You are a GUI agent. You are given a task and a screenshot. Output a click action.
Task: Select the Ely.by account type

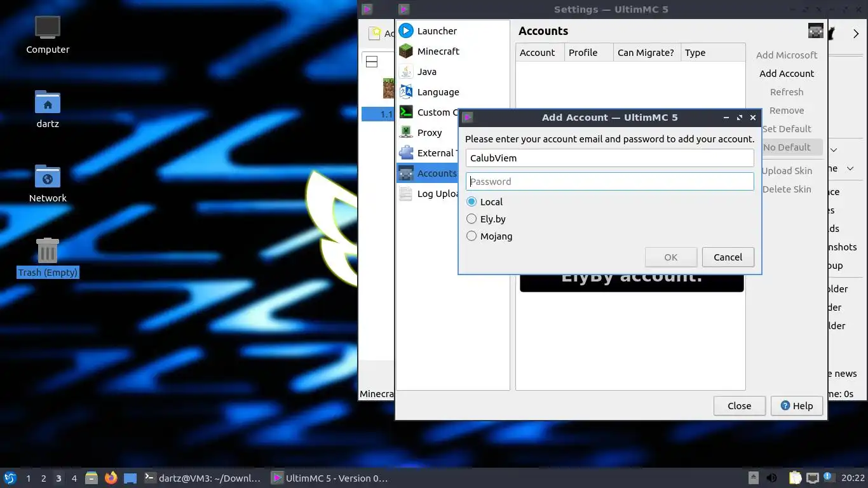coord(486,219)
